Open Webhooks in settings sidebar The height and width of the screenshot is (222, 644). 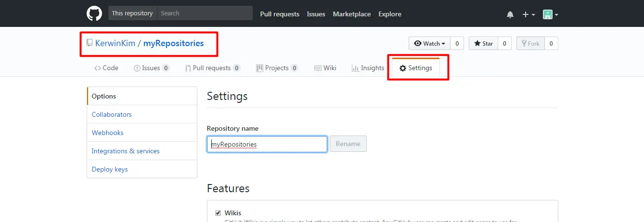142,133
